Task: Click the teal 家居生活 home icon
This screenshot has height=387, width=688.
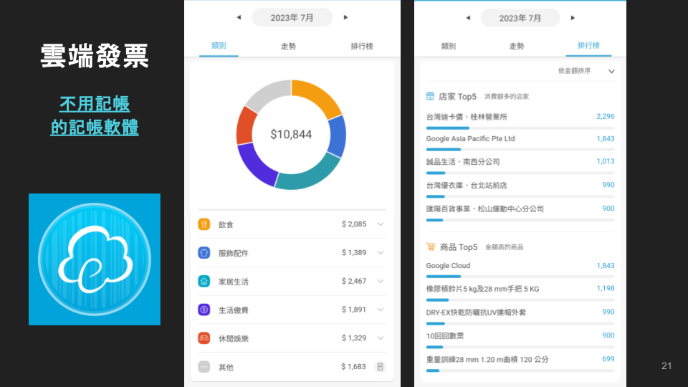Action: pyautogui.click(x=204, y=281)
